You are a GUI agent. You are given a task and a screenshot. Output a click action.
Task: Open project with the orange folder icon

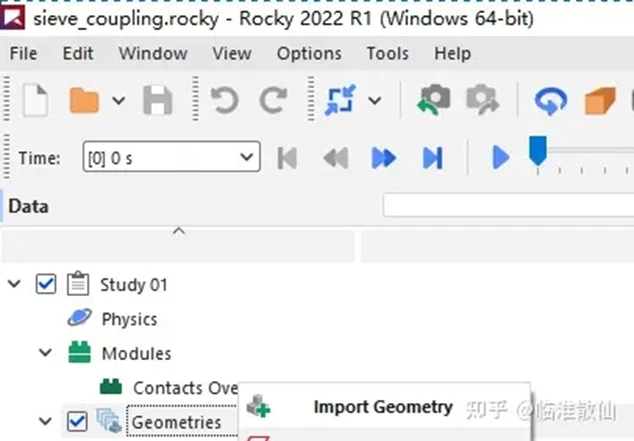pyautogui.click(x=84, y=100)
